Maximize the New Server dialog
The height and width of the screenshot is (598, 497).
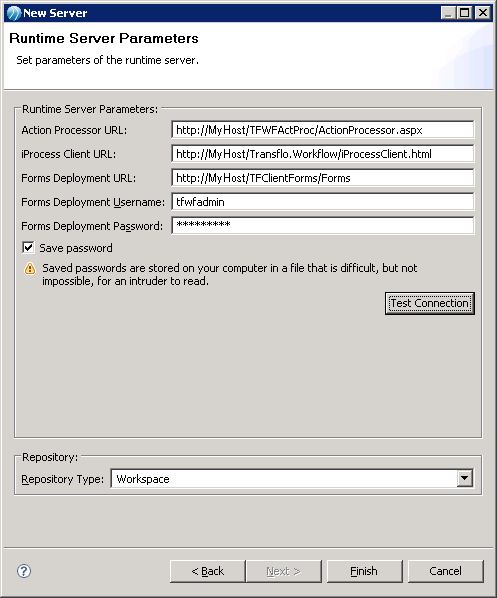tap(465, 13)
